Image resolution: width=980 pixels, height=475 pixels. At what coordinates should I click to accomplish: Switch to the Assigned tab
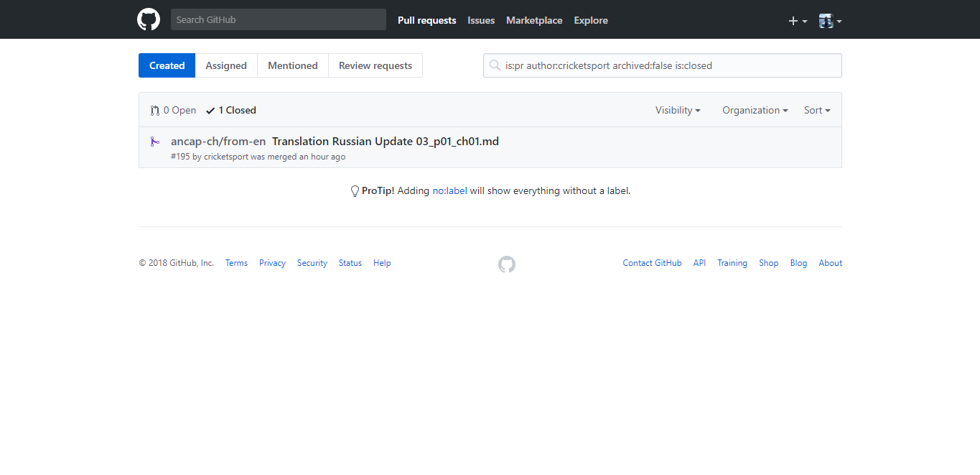pos(226,65)
